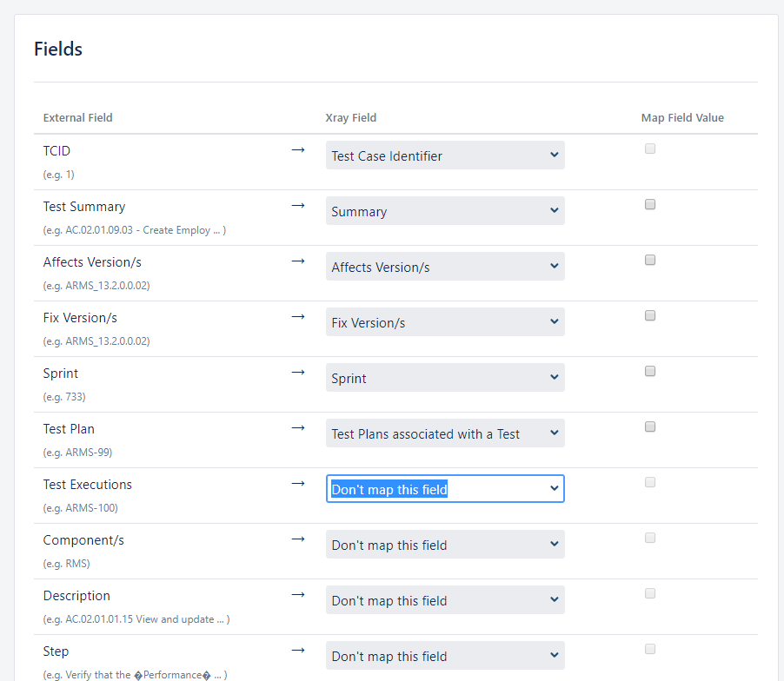Expand Test Plans associated with a Test dropdown

[x=445, y=433]
